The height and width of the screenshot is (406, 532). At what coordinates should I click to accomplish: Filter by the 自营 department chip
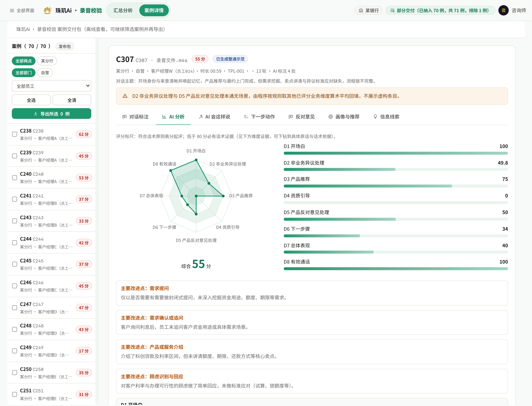[x=45, y=73]
